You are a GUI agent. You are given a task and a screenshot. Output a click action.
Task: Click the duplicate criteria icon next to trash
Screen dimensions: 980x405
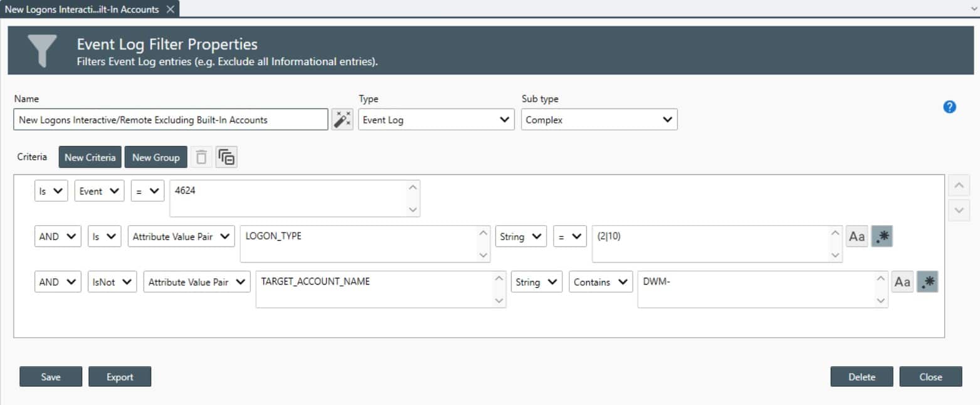(226, 157)
